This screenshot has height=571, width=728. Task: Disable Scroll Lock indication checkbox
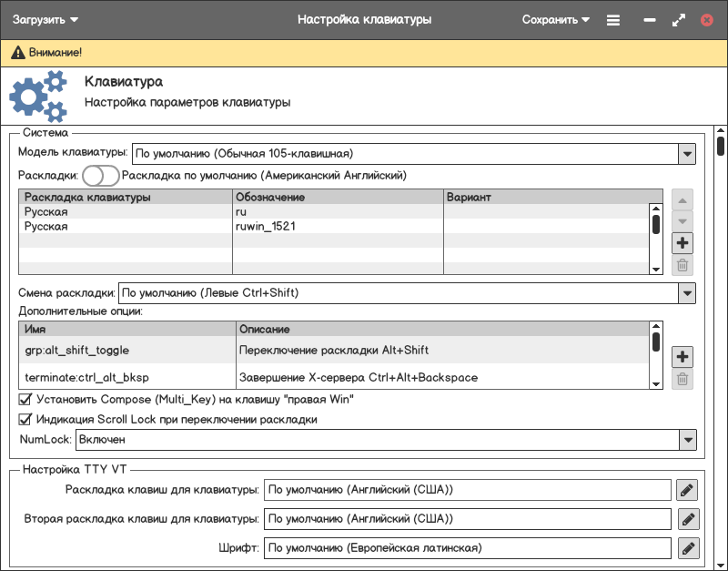[x=25, y=420]
